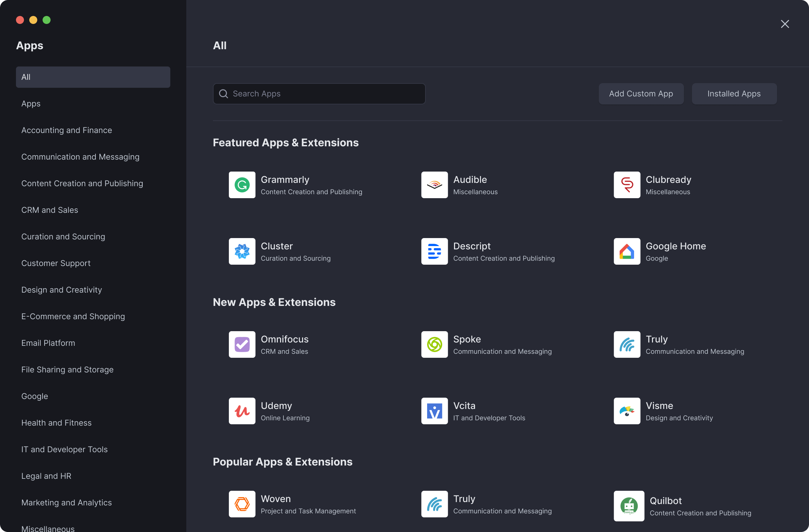Viewport: 809px width, 532px height.
Task: Select CRM and Sales sidebar category
Action: pos(93,210)
